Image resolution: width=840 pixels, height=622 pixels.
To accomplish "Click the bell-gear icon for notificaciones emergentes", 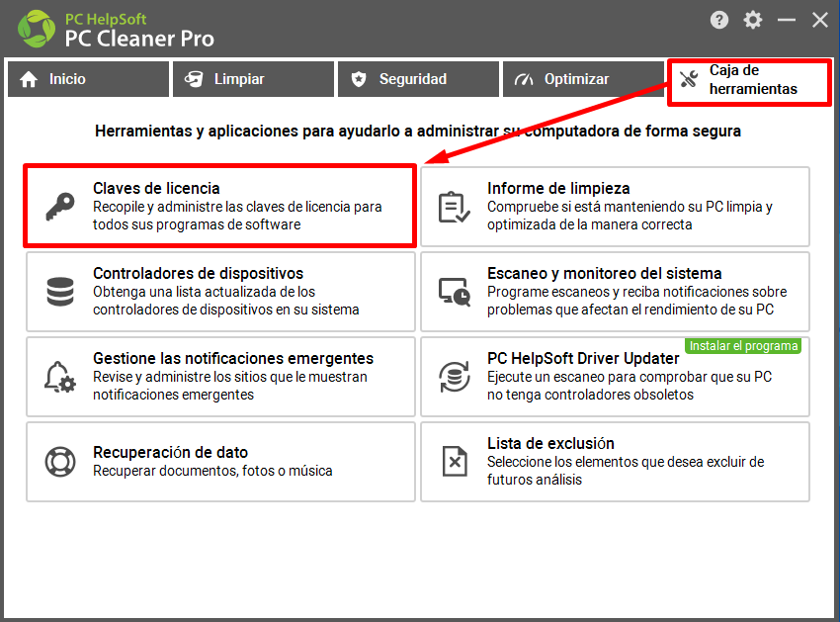I will (60, 377).
